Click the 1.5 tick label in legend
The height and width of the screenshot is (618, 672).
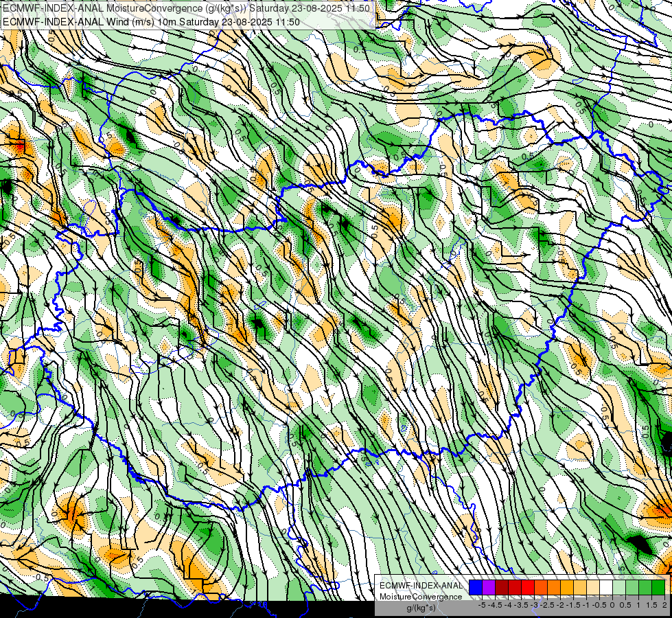tap(651, 605)
